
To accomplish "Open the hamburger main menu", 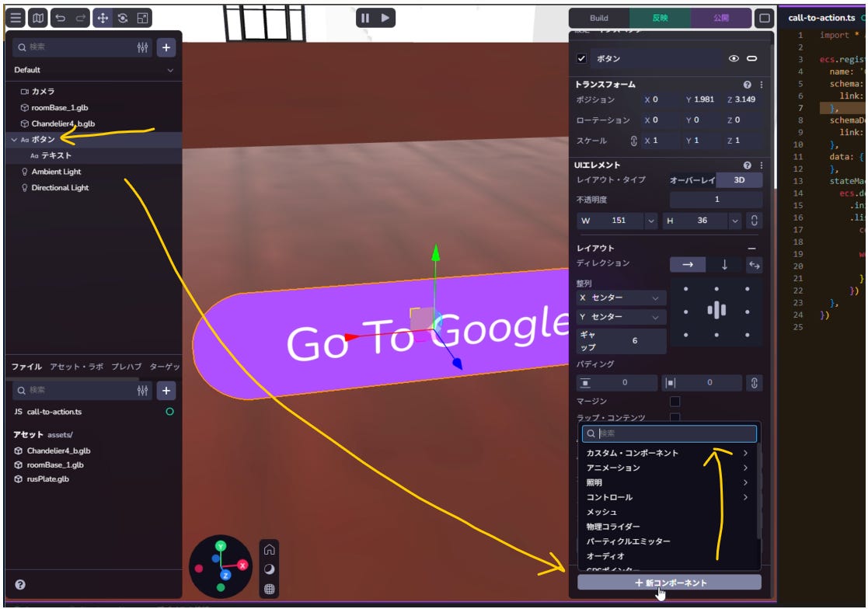I will pyautogui.click(x=16, y=18).
